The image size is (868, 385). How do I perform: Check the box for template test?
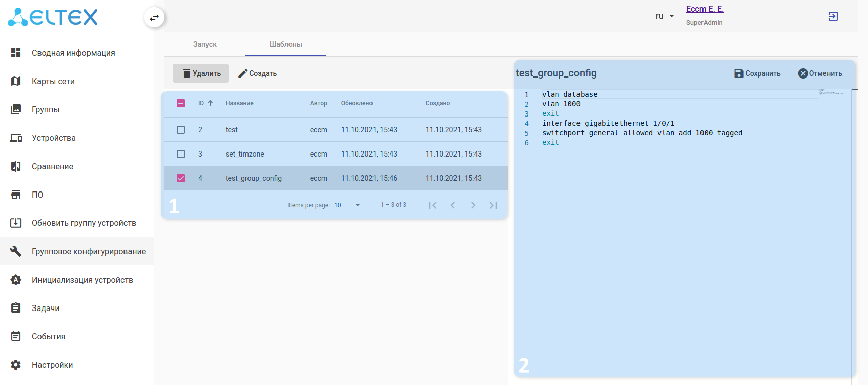pos(181,130)
